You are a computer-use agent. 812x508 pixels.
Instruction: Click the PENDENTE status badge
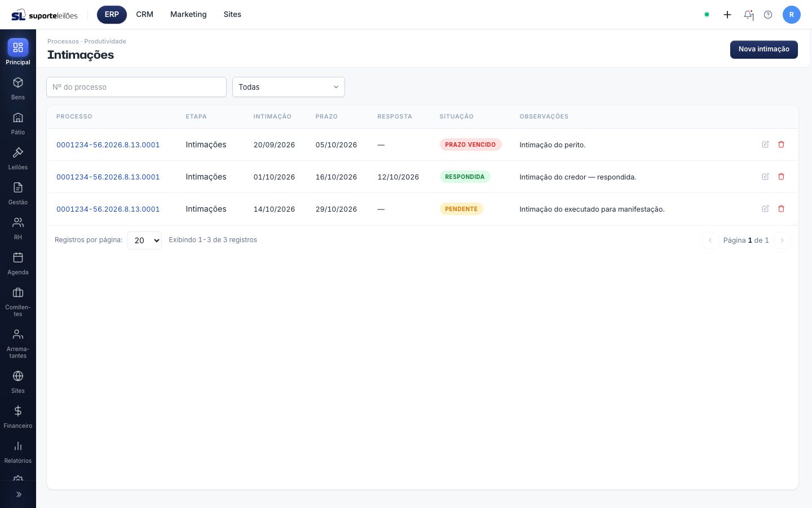click(461, 209)
